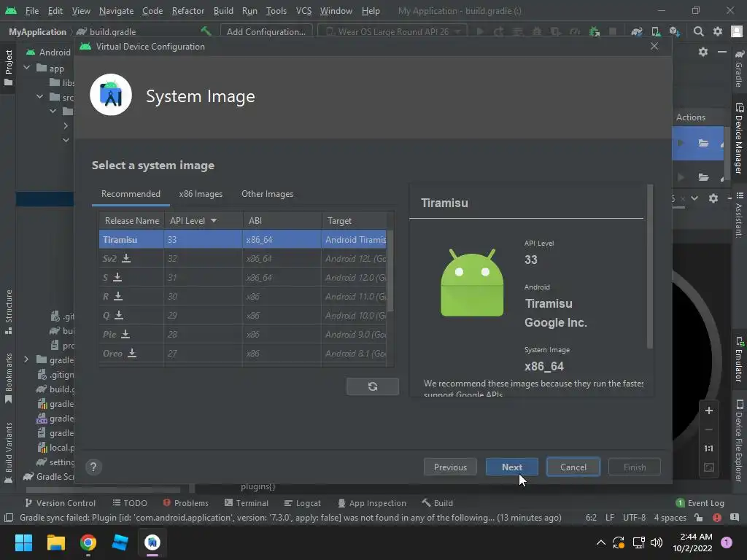The width and height of the screenshot is (747, 560).
Task: Open the Emulator side tab
Action: pyautogui.click(x=739, y=359)
